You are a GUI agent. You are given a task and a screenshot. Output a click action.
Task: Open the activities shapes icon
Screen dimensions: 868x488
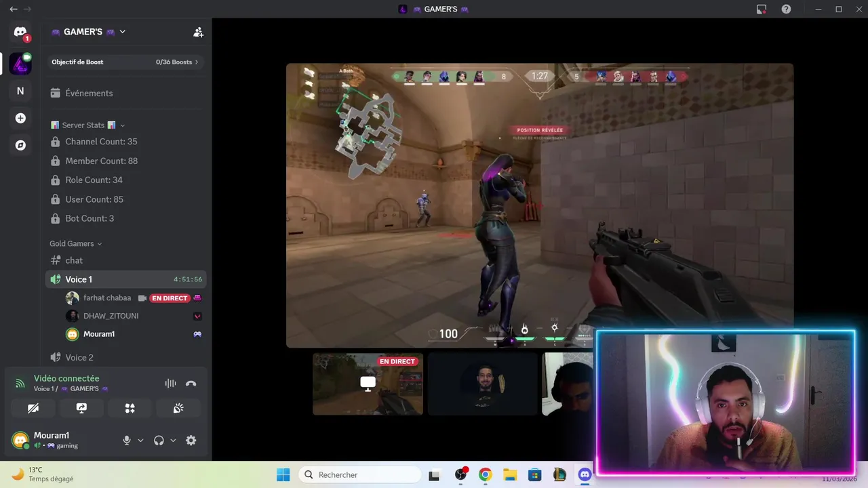pos(130,408)
